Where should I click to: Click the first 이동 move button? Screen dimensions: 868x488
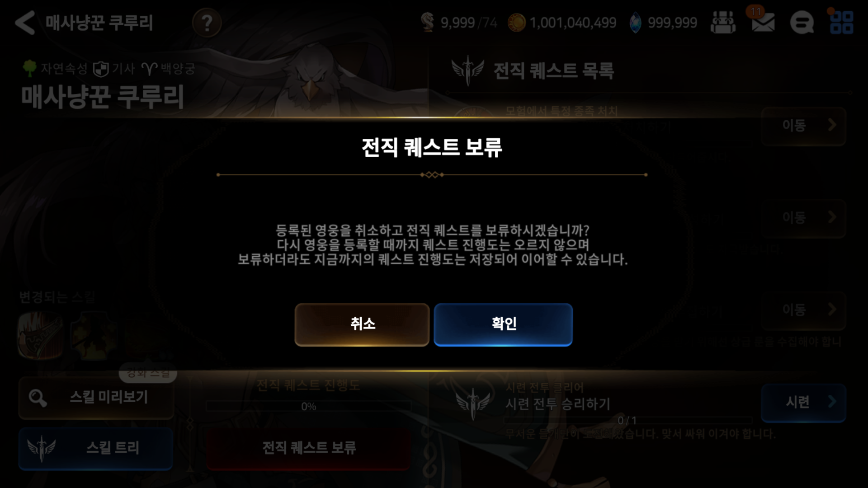pos(803,126)
